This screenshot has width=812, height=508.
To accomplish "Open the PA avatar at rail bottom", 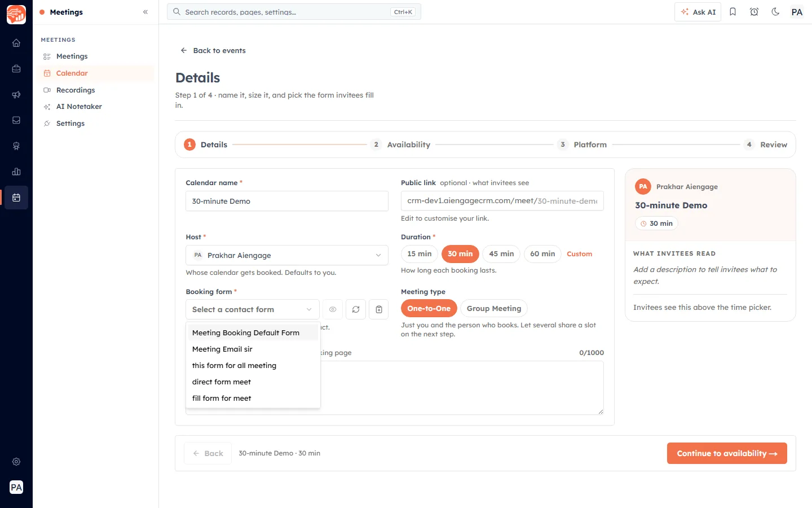I will point(16,487).
